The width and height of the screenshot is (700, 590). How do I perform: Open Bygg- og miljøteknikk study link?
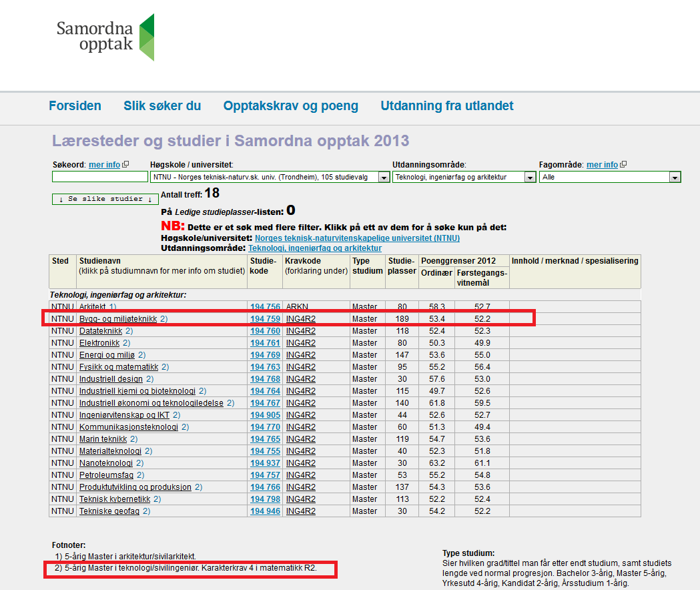click(118, 319)
